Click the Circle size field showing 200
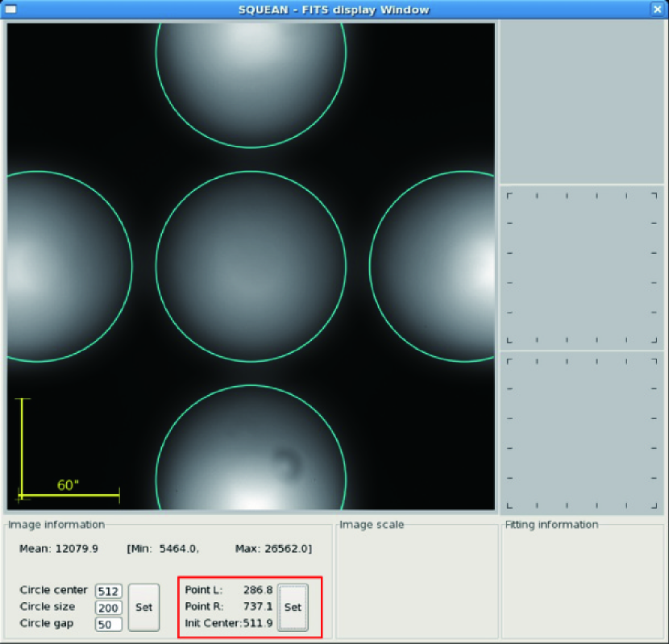Viewport: 669px width, 644px height. (x=108, y=607)
